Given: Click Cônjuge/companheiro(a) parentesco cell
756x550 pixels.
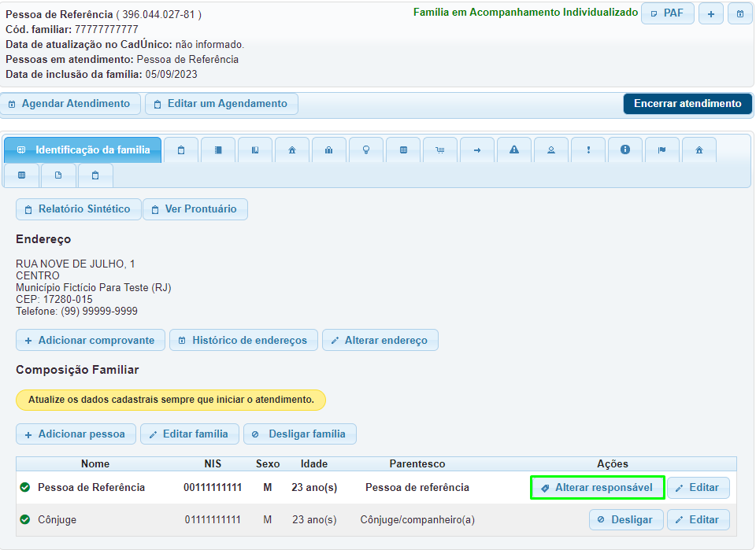Looking at the screenshot, I should [x=417, y=519].
